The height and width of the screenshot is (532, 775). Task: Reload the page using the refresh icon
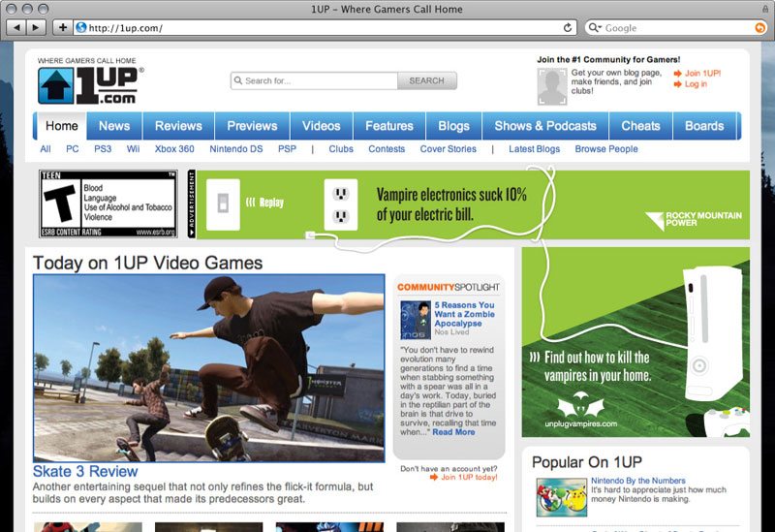coord(568,28)
